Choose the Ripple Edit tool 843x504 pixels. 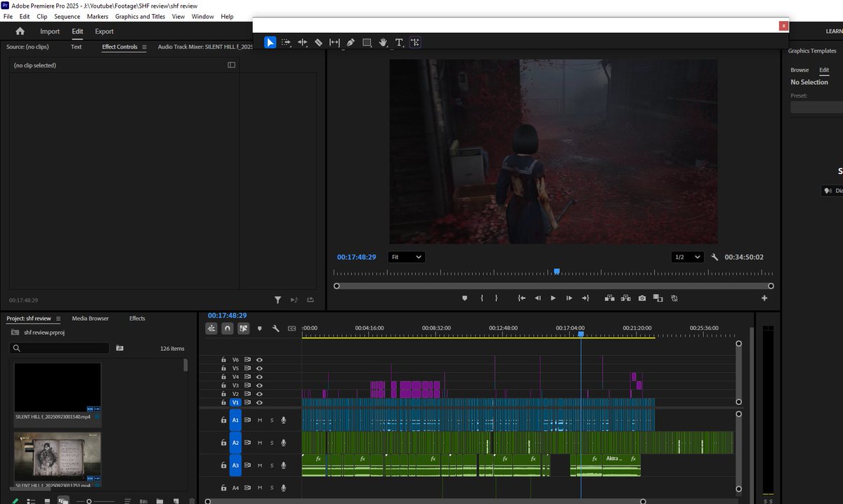302,43
